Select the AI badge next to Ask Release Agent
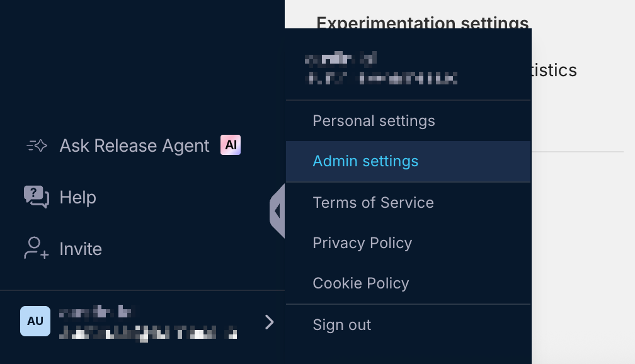Screen dimensions: 635x364 (x=230, y=145)
